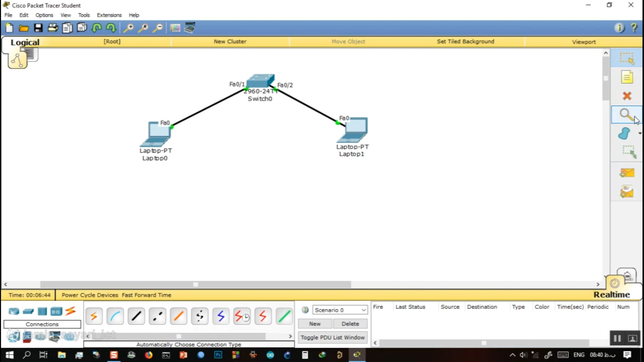Open the Scenario 0 dropdown

coord(340,310)
